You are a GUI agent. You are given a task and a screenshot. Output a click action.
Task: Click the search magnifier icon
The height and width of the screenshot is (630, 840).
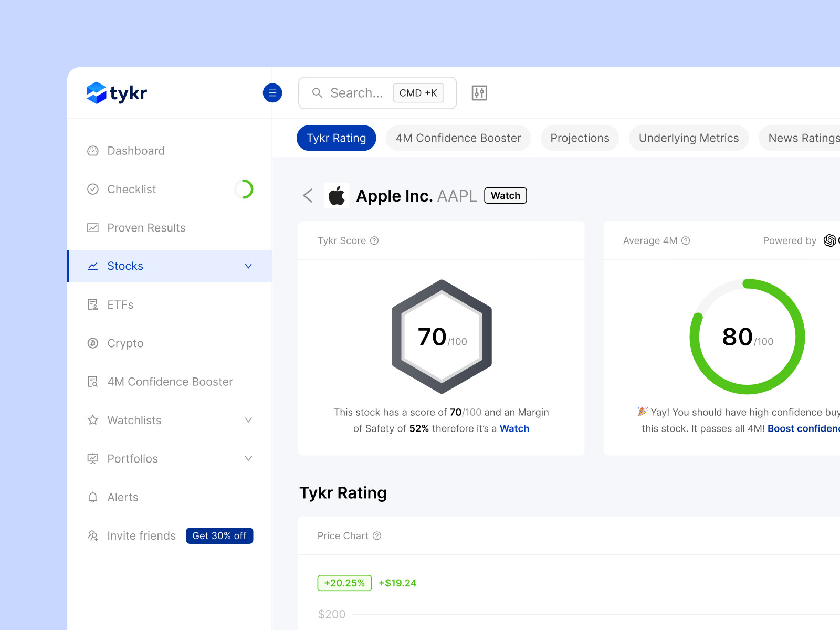click(x=317, y=93)
